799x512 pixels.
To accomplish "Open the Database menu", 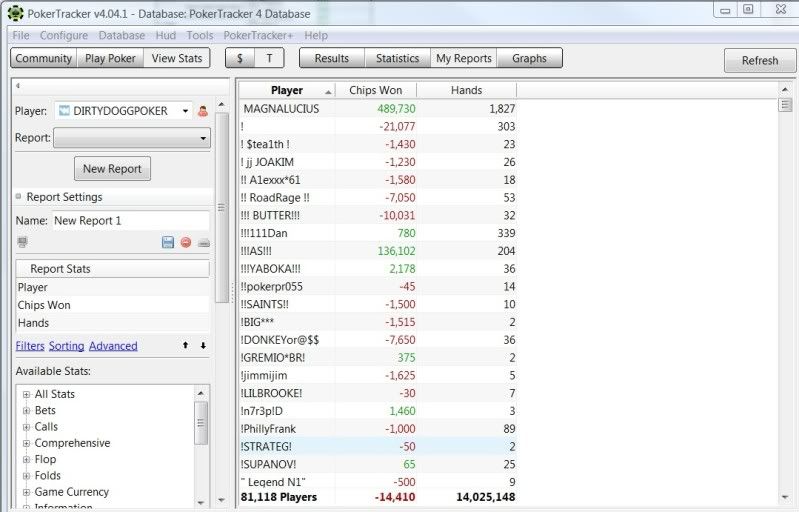I will (x=122, y=35).
